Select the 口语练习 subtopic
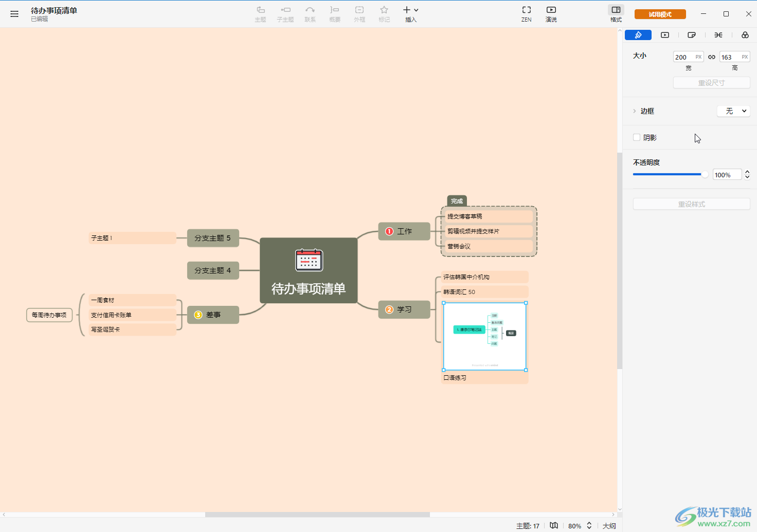This screenshot has width=757, height=532. 485,378
